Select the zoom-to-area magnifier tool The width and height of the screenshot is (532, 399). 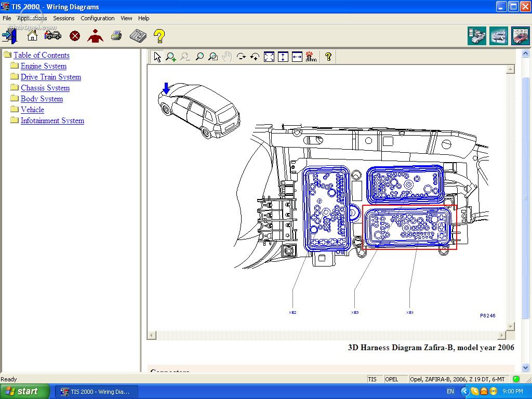click(x=213, y=57)
